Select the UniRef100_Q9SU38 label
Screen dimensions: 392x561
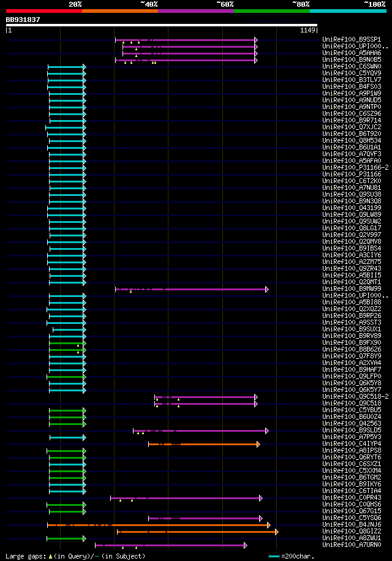352,195
